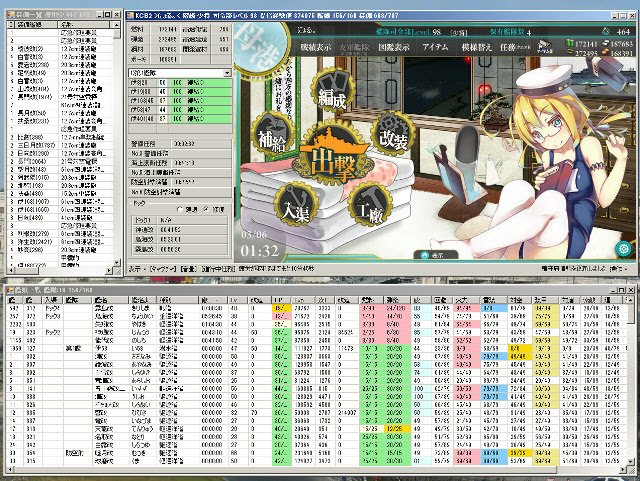Image resolution: width=640 pixels, height=481 pixels.
Task: Click the 01:32 clock on game screen
Action: click(260, 250)
